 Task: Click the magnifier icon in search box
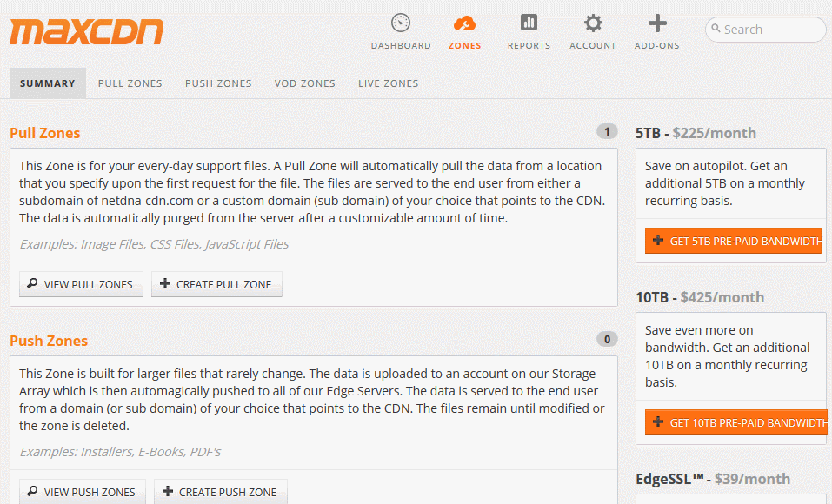click(716, 29)
